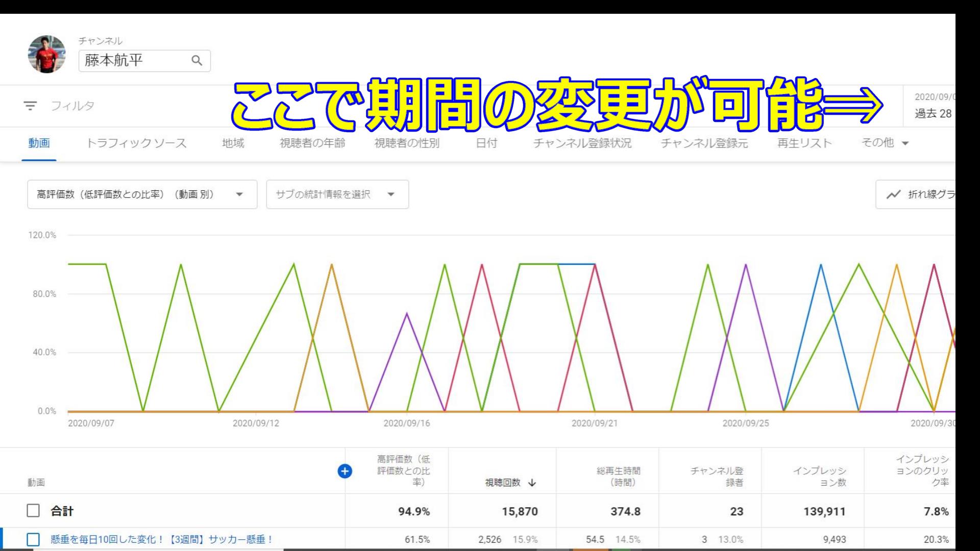Open the サブの統計情報を選択 dropdown
This screenshot has width=980, height=551.
click(x=337, y=194)
